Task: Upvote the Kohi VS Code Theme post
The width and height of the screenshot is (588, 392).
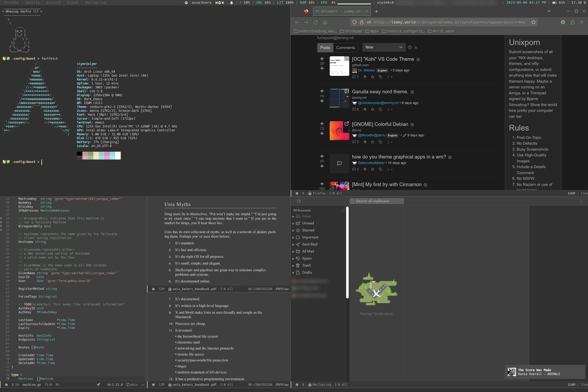Action: tap(322, 59)
